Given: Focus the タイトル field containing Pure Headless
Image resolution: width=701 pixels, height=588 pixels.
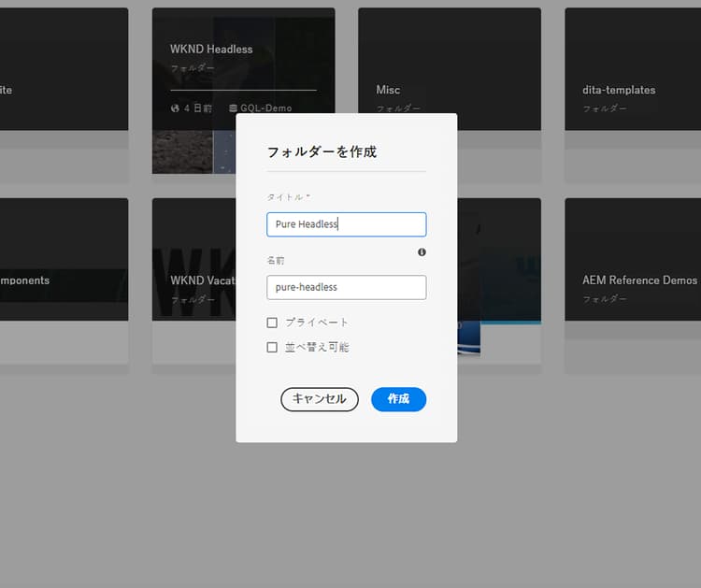Looking at the screenshot, I should [347, 224].
